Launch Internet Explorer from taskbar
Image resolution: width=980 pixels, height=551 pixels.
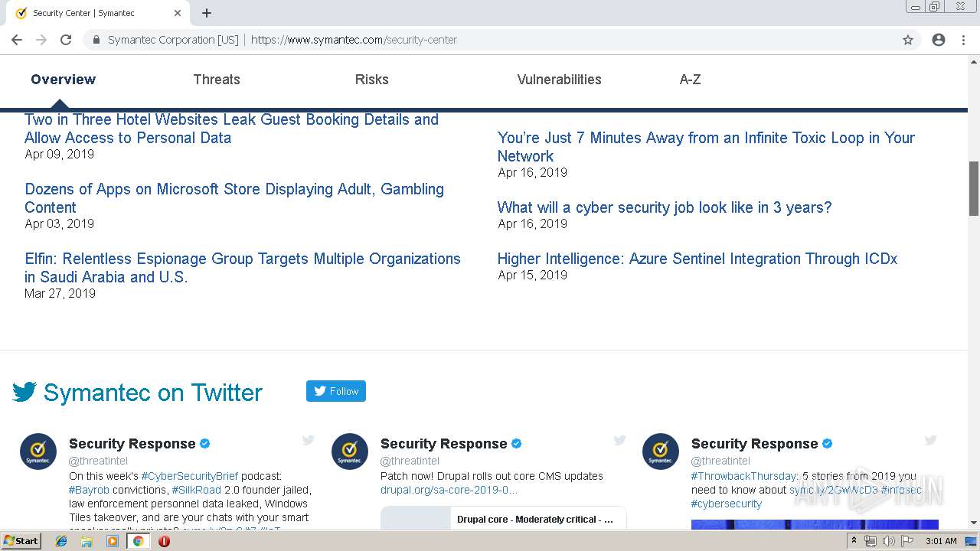coord(61,541)
